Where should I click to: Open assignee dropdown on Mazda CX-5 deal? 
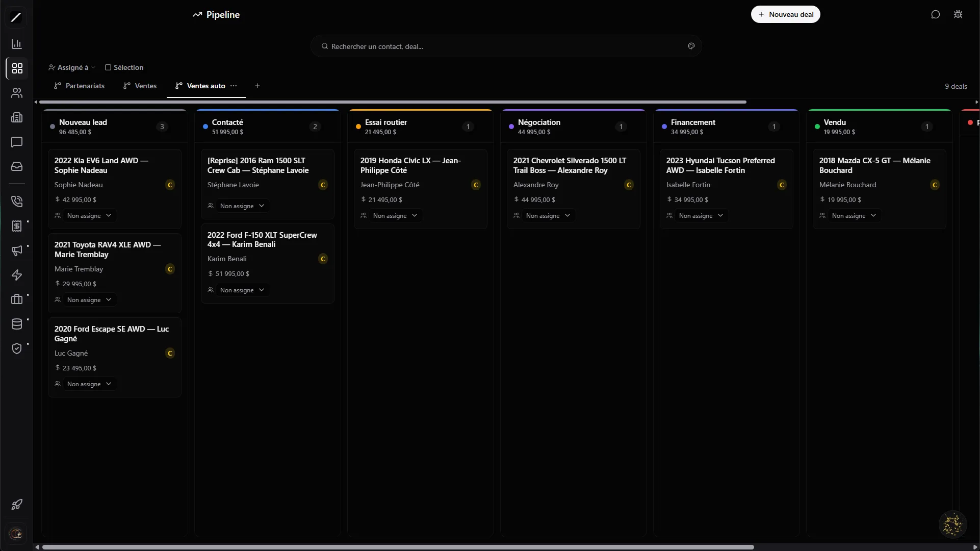(x=854, y=216)
